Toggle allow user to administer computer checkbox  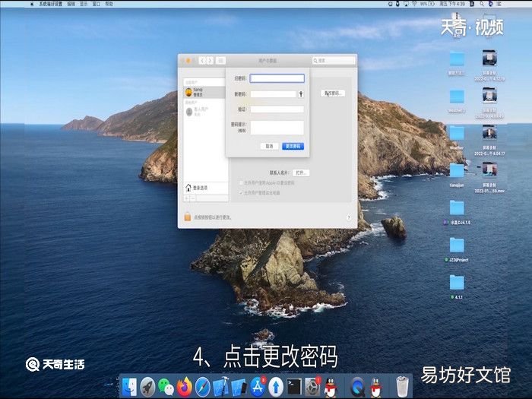click(x=241, y=193)
